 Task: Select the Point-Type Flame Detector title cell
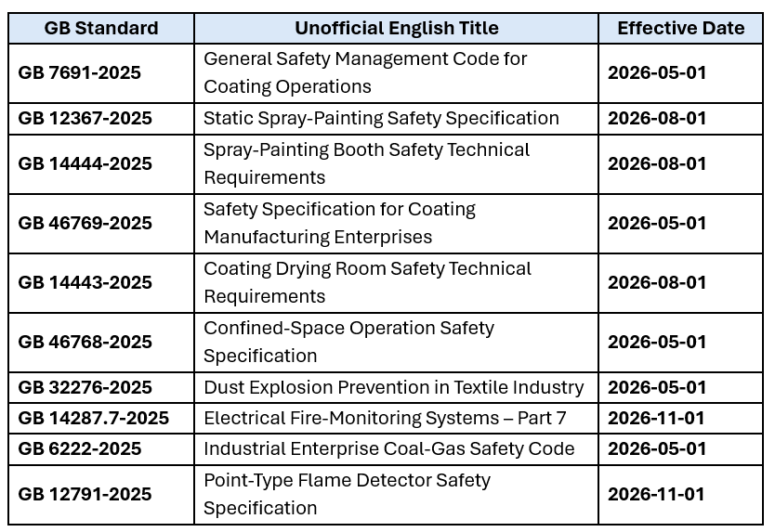[x=347, y=494]
